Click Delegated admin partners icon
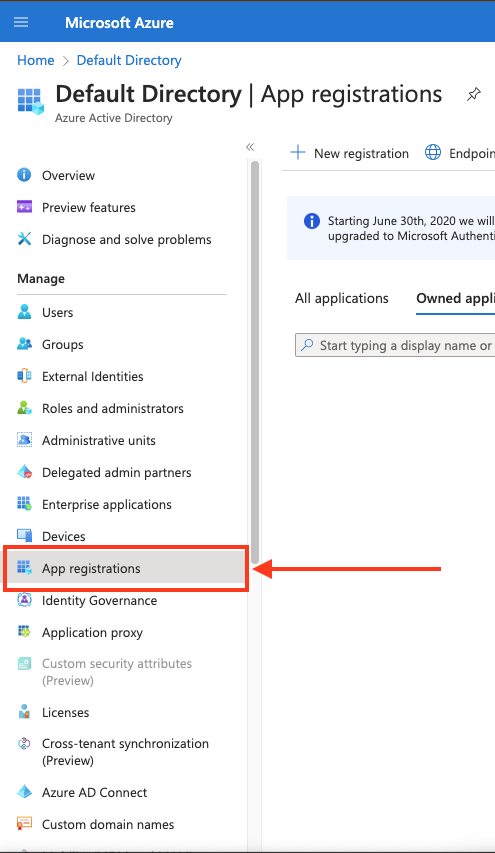This screenshot has width=495, height=853. 24,472
